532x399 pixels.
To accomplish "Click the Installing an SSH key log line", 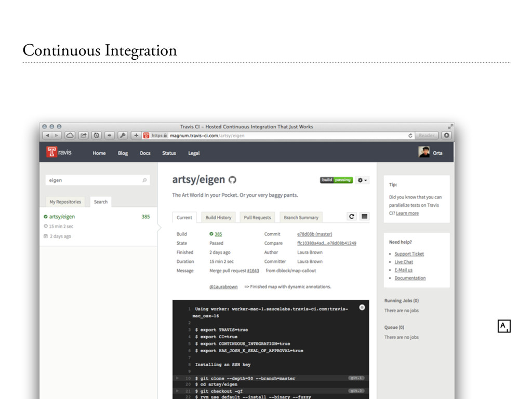I will coord(223,364).
